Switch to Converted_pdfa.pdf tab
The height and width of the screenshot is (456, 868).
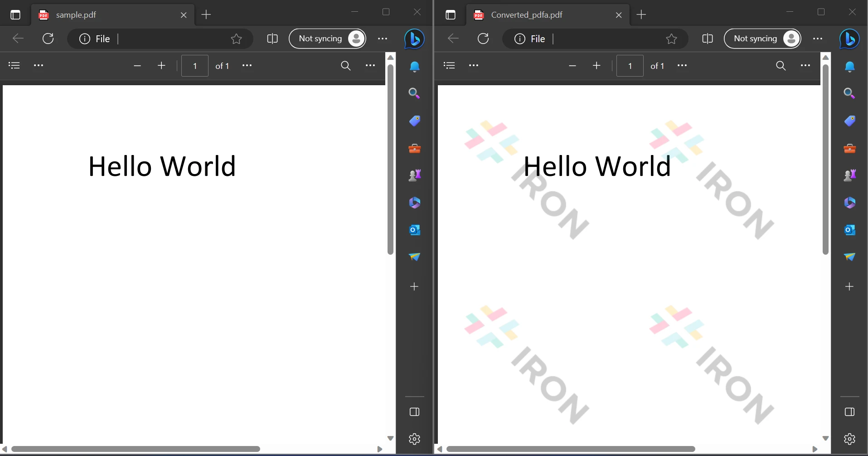point(548,15)
